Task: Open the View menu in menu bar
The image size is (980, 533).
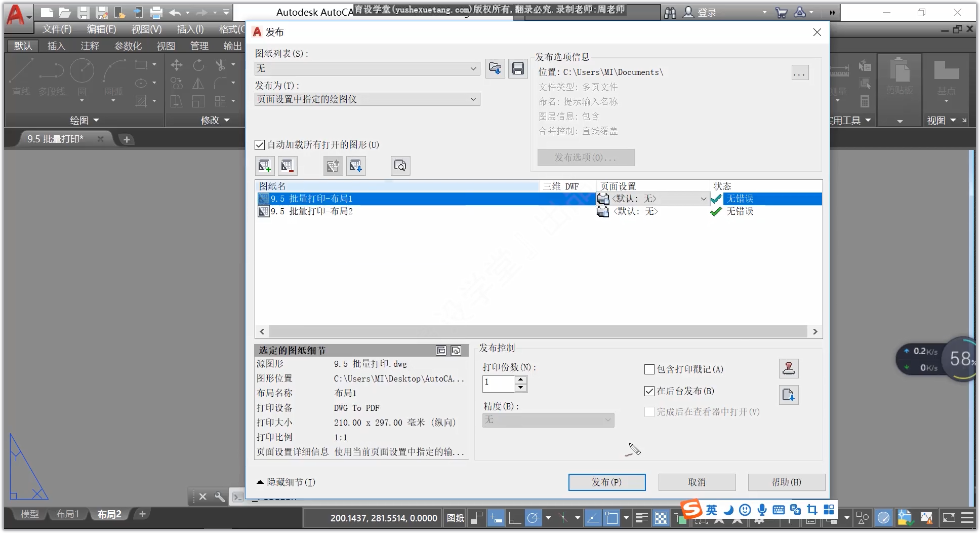Action: click(146, 29)
